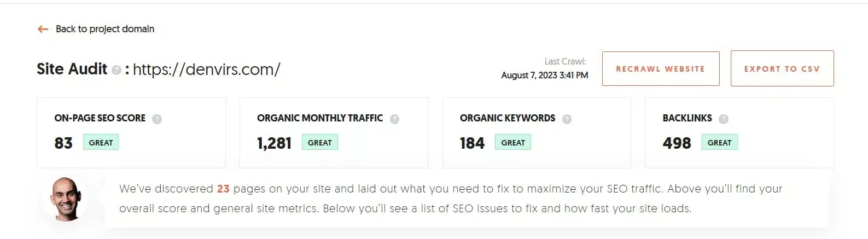Click the On-Page SEO Score help icon

pyautogui.click(x=157, y=119)
